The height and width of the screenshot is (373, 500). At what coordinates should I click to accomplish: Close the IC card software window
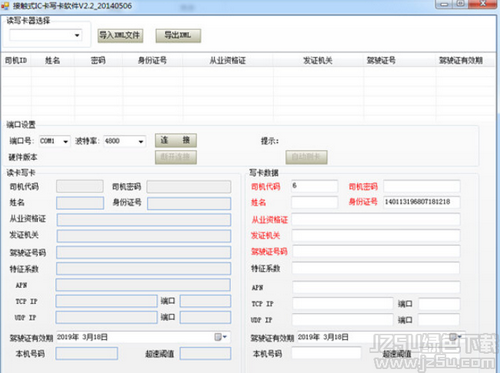pyautogui.click(x=483, y=4)
